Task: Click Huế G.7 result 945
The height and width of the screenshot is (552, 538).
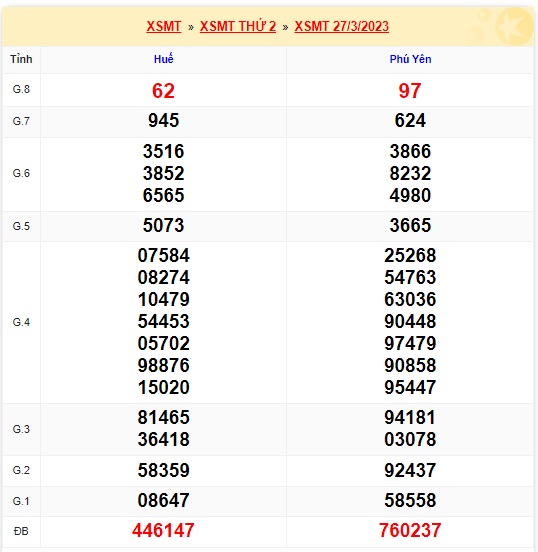Action: 163,121
